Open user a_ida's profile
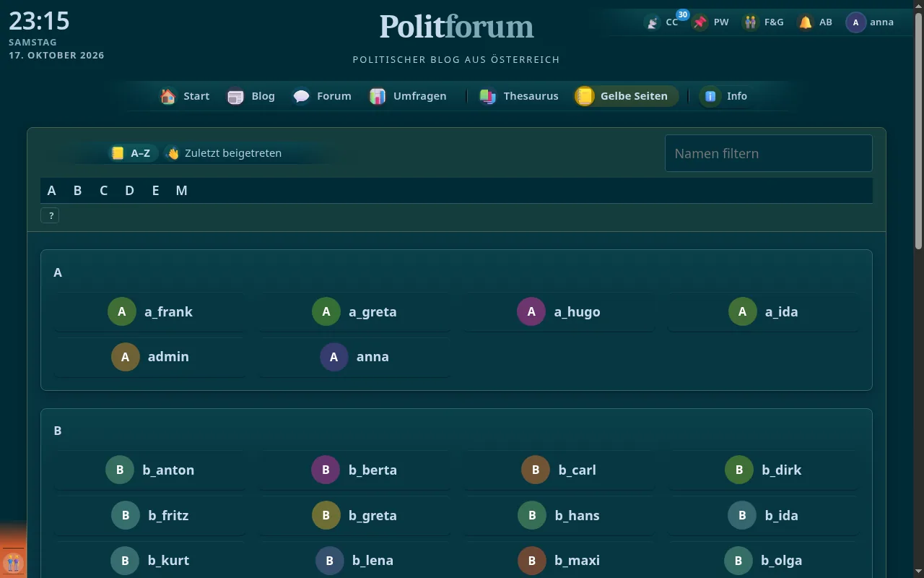924x578 pixels. [x=763, y=311]
